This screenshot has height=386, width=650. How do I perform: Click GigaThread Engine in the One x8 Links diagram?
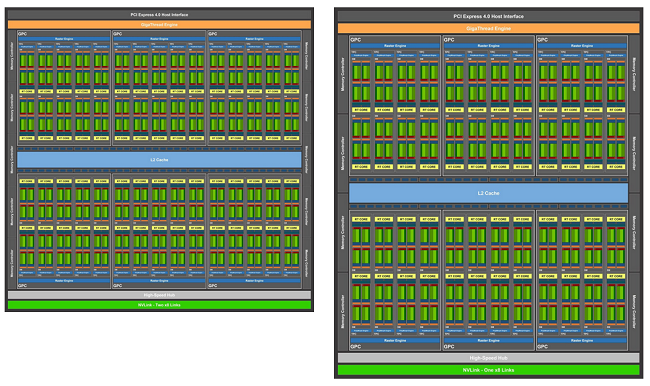pyautogui.click(x=488, y=28)
